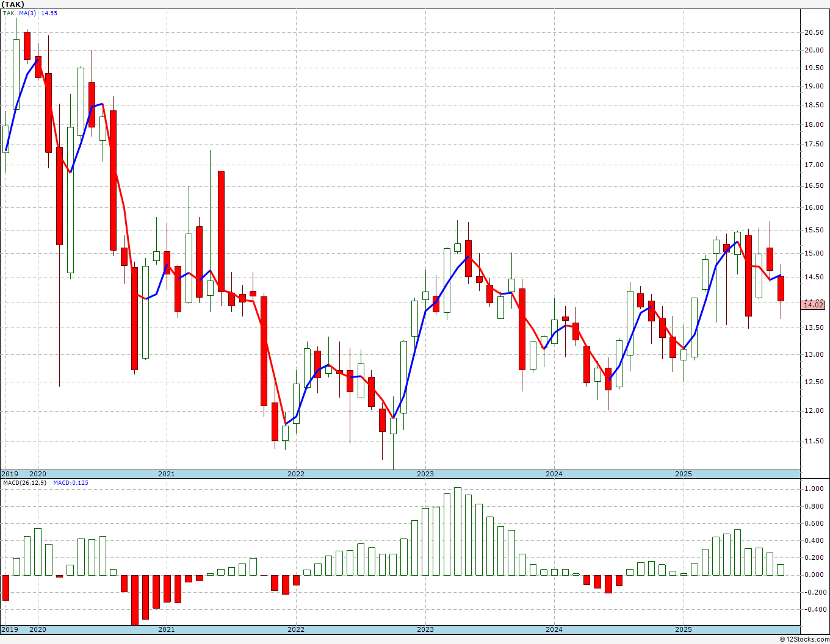Select the 19.00 price axis label
Image resolution: width=830 pixels, height=644 pixels.
[813, 87]
